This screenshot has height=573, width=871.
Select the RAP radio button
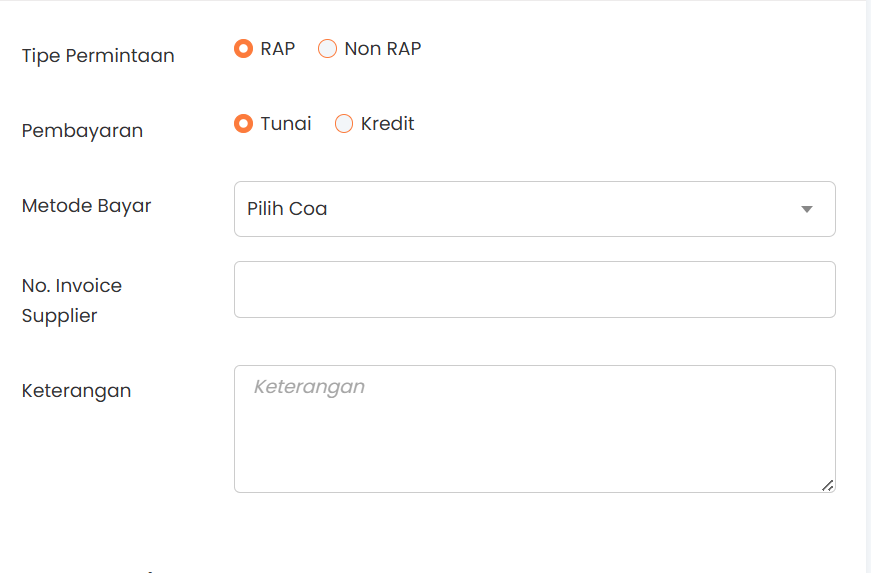243,48
